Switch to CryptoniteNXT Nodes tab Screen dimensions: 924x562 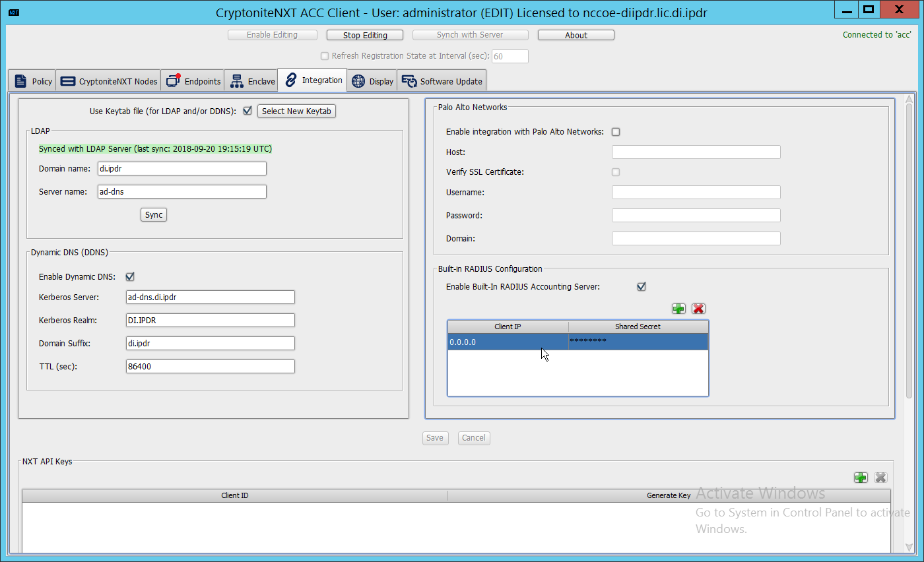tap(109, 81)
